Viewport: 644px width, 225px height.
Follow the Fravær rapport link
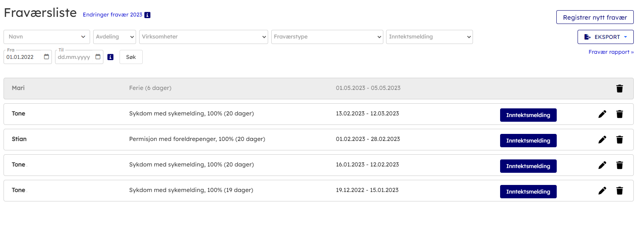(611, 52)
